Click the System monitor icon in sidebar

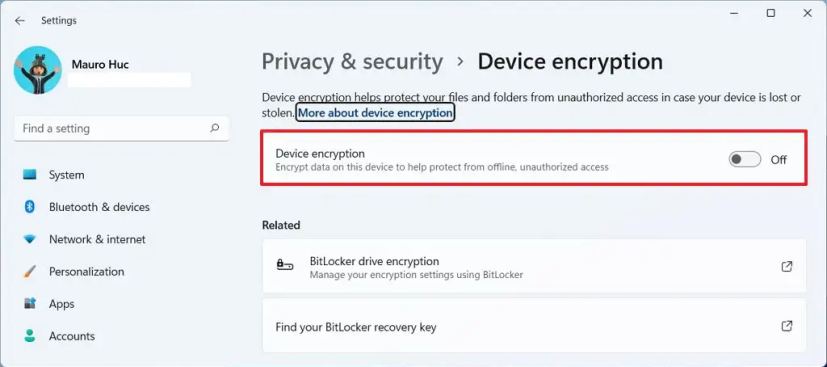tap(30, 175)
